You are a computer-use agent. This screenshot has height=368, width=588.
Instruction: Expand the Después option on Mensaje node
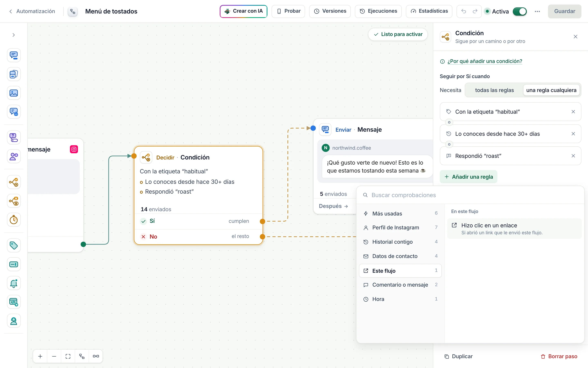point(333,206)
